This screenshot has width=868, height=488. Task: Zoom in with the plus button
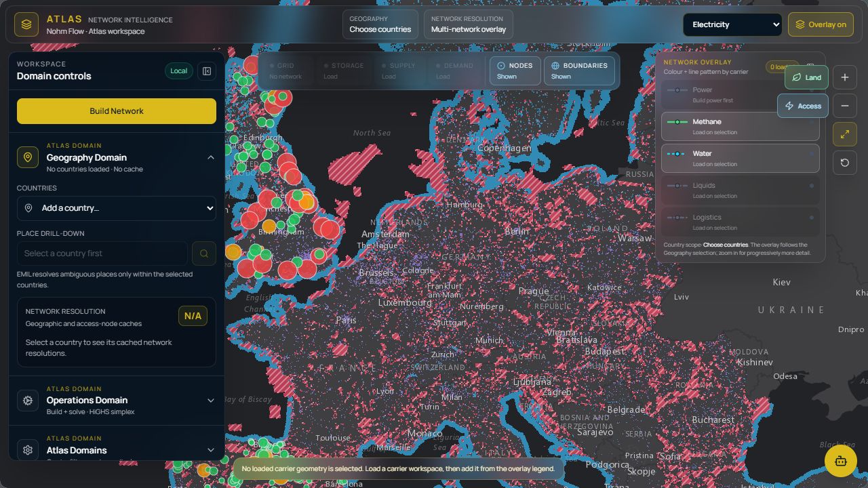[845, 77]
